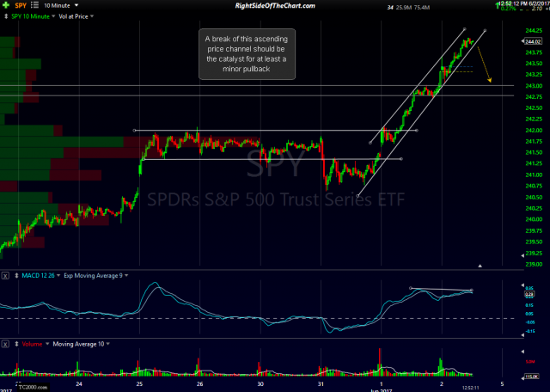Click the 241.50 price scale label
Viewport: 550px width, 392px height.
[532, 153]
